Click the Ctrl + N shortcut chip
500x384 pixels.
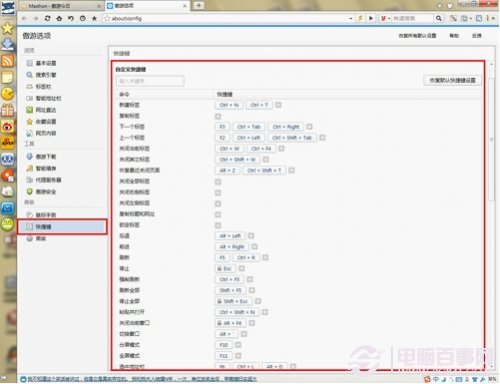229,105
